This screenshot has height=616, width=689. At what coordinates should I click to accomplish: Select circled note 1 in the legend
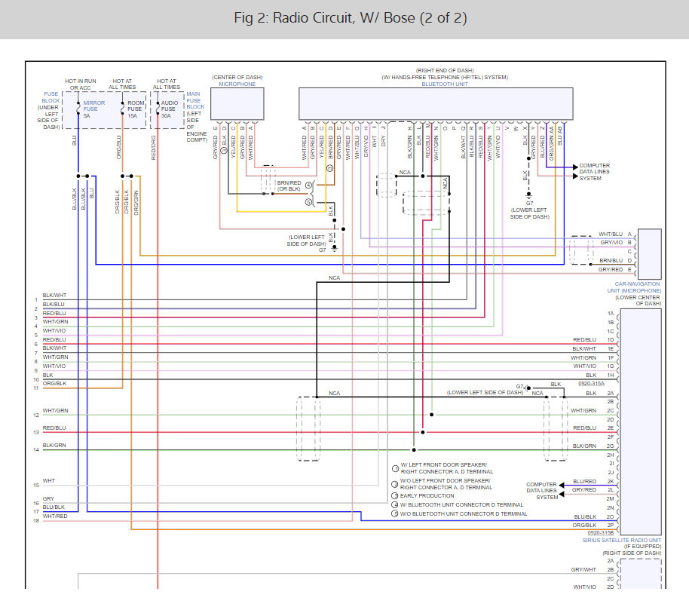(394, 467)
